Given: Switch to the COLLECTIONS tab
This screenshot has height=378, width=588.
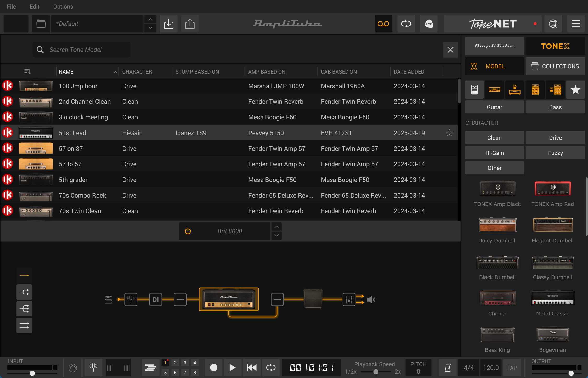Looking at the screenshot, I should (555, 66).
